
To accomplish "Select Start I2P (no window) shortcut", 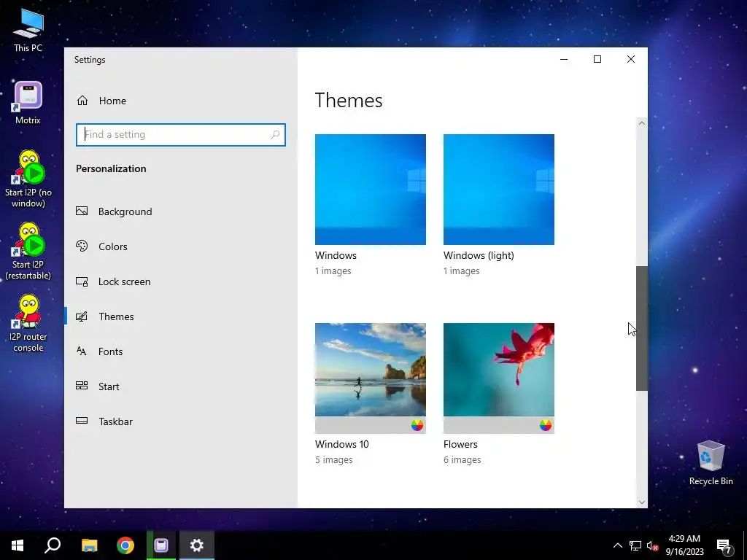I will point(28,179).
